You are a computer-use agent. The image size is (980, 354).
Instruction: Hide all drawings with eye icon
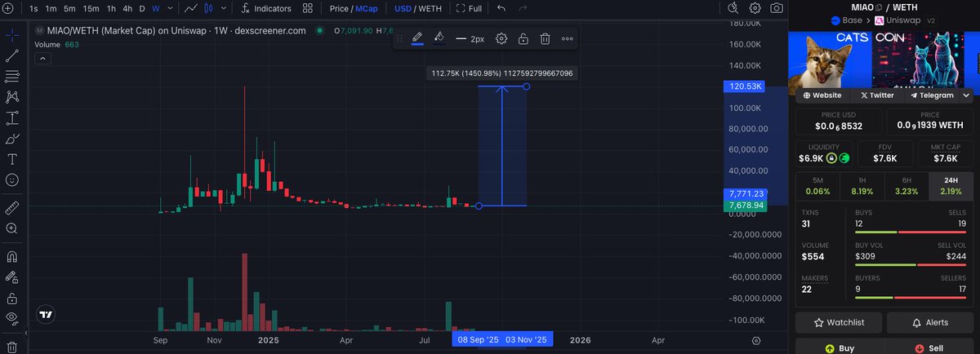click(x=12, y=319)
